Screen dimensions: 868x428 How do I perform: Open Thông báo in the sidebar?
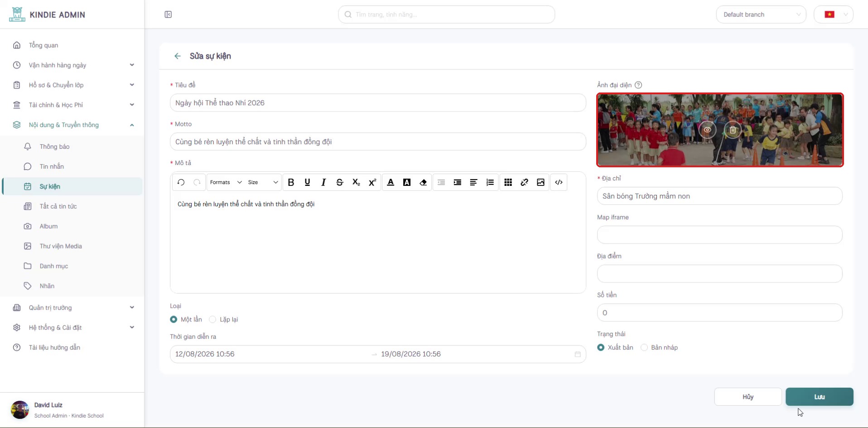(x=72, y=146)
